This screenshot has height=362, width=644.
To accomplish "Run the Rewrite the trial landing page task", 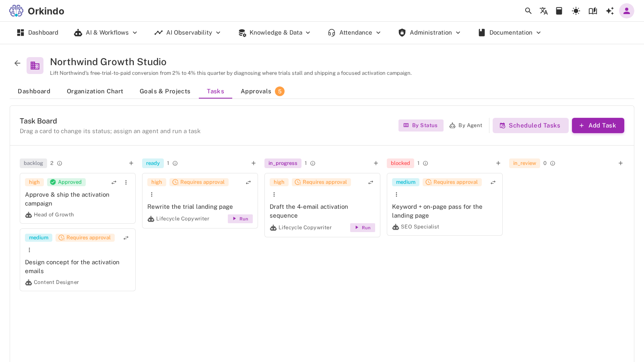I will tap(240, 219).
